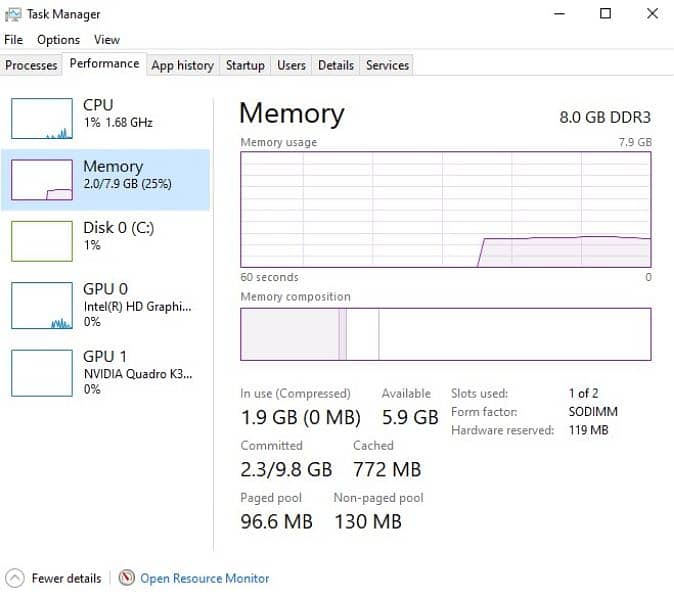Switch to the Users tab
The height and width of the screenshot is (600, 674).
pyautogui.click(x=291, y=65)
